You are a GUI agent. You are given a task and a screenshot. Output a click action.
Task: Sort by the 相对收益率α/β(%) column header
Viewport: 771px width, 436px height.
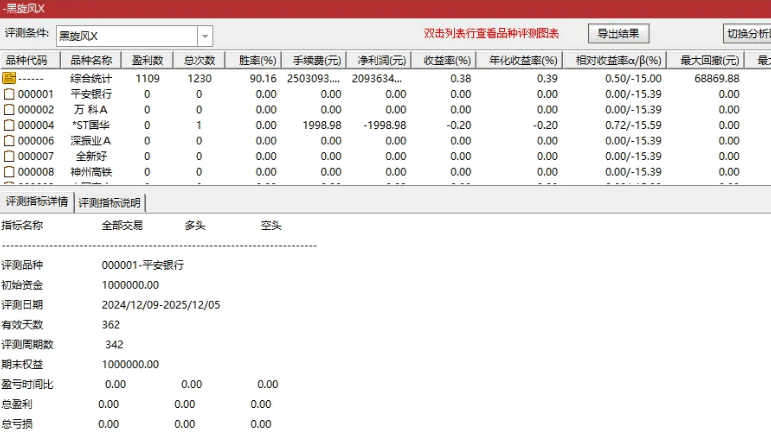[615, 60]
